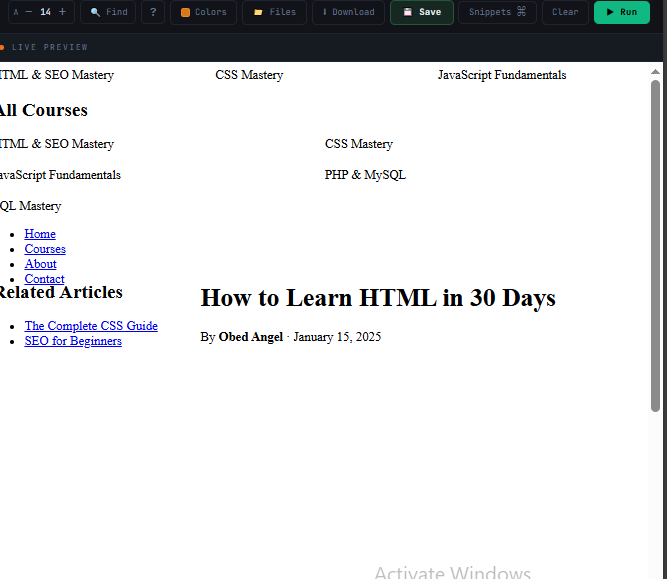Click the 'How to Learn HTML in 30 Days' heading
The height and width of the screenshot is (579, 667).
pyautogui.click(x=378, y=297)
